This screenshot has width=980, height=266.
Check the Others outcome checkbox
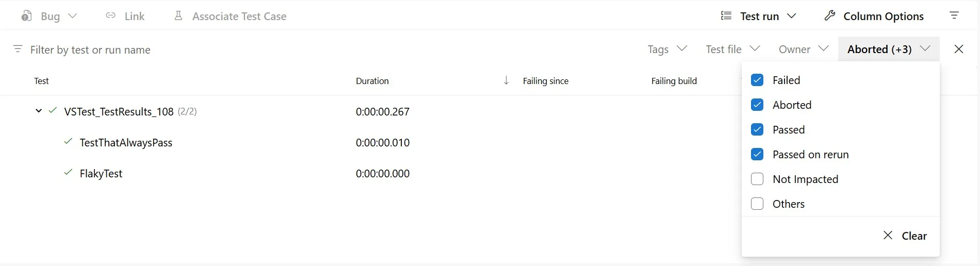pos(757,204)
